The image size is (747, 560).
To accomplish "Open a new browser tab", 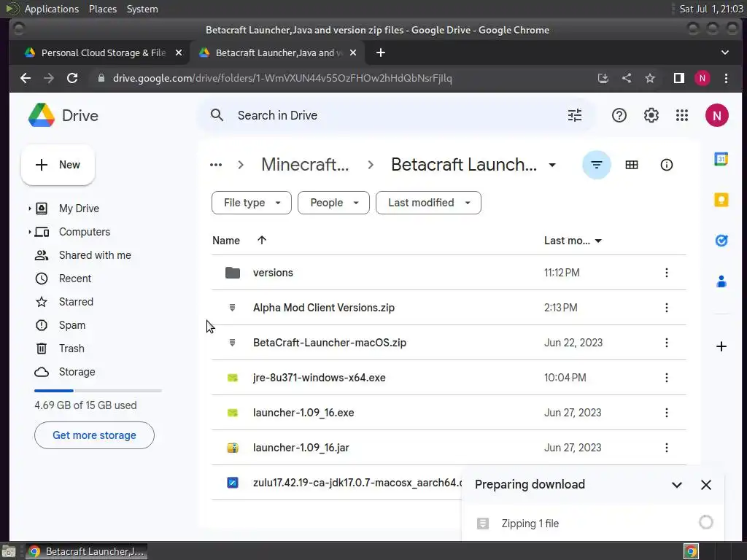I will click(x=380, y=52).
